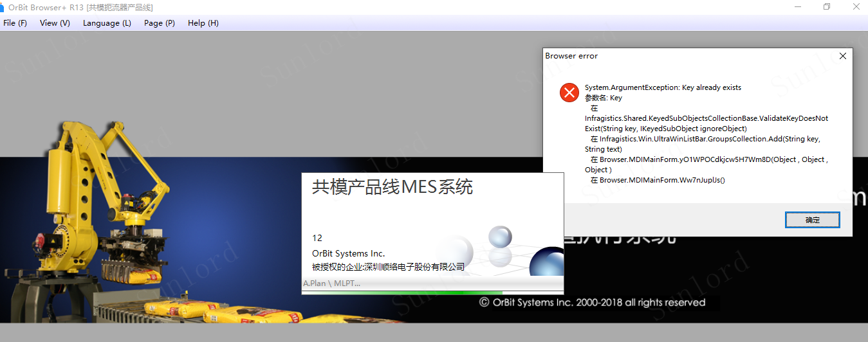Restore the main window size

point(827,7)
